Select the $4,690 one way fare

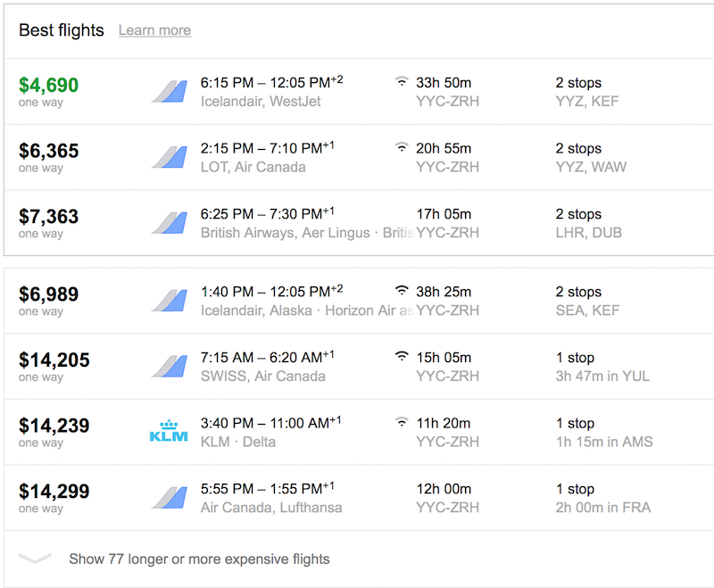(x=359, y=92)
